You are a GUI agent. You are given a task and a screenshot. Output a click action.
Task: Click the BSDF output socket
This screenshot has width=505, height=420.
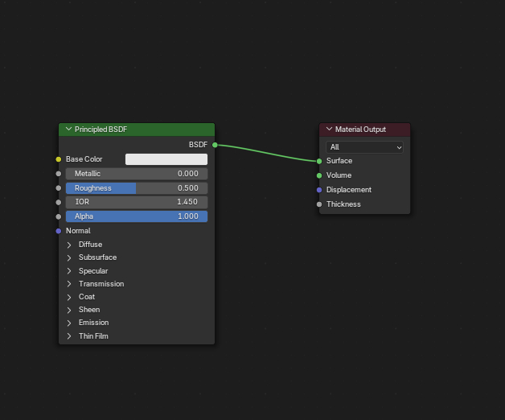[215, 145]
